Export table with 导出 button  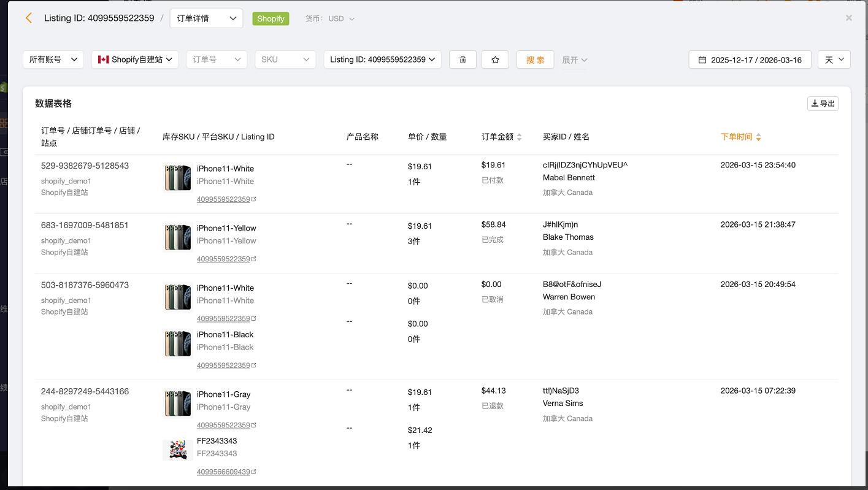(x=822, y=104)
